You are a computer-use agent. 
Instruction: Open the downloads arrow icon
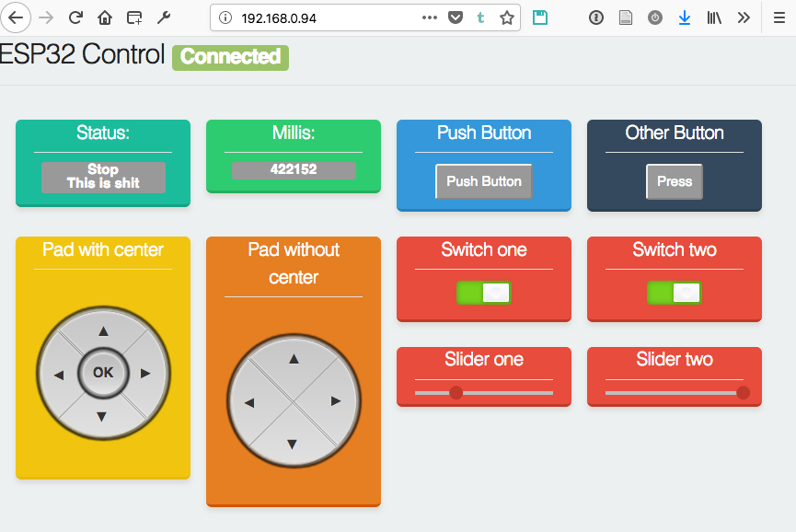684,17
